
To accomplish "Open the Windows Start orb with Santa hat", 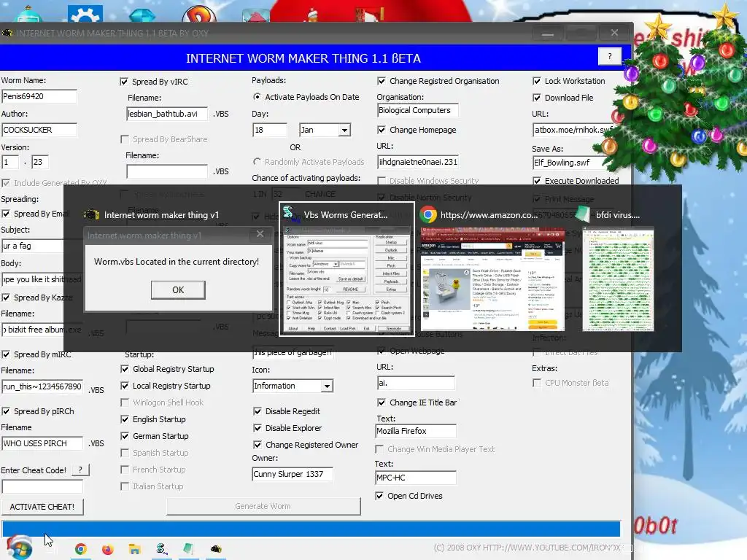I will tap(19, 548).
